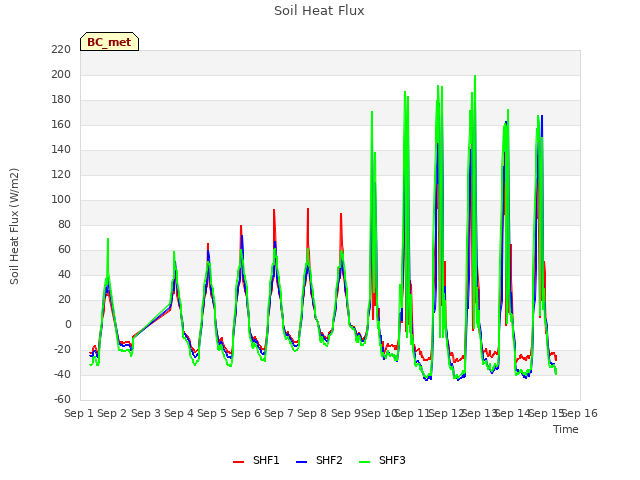
Task: Toggle SHF3 series in the legend
Action: click(382, 460)
